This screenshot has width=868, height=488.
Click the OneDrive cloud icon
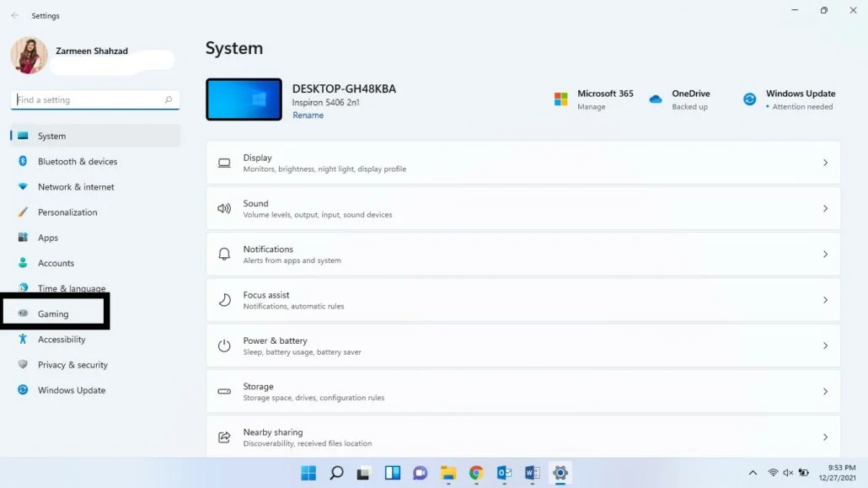pyautogui.click(x=656, y=99)
